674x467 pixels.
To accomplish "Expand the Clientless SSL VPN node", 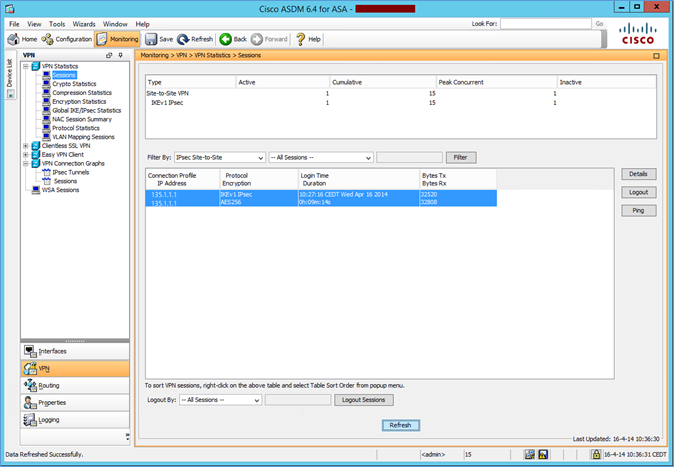I will pos(26,146).
